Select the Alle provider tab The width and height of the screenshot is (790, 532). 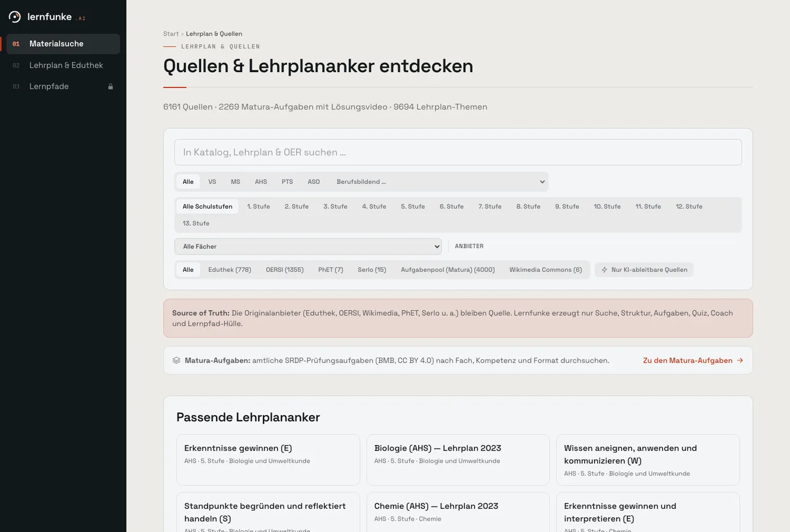[x=188, y=270]
